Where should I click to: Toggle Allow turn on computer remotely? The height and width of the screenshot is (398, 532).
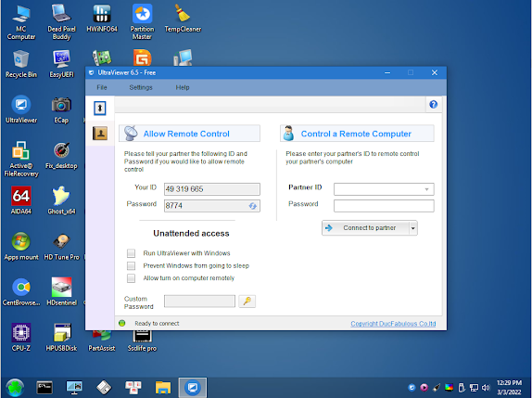(131, 278)
